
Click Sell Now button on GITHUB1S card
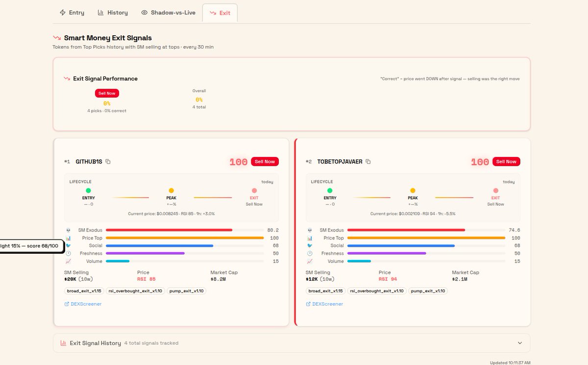265,161
